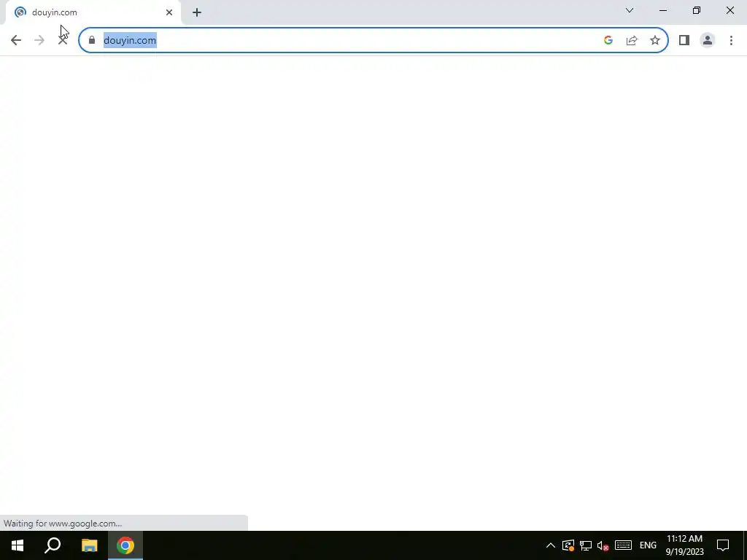
Task: Open the Windows Start menu
Action: click(18, 545)
